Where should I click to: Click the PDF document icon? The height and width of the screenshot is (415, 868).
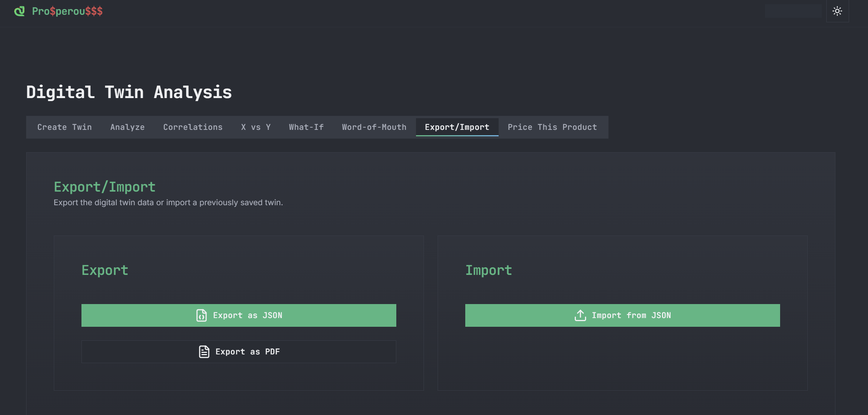pos(204,352)
